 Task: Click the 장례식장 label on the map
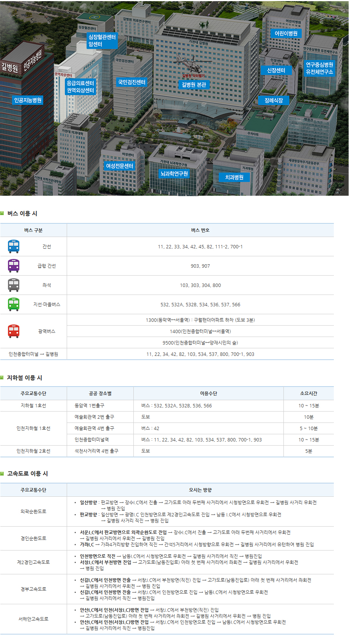pyautogui.click(x=274, y=100)
